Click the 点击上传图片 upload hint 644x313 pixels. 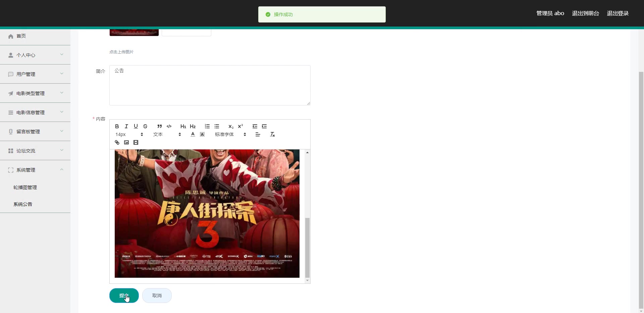pos(121,52)
